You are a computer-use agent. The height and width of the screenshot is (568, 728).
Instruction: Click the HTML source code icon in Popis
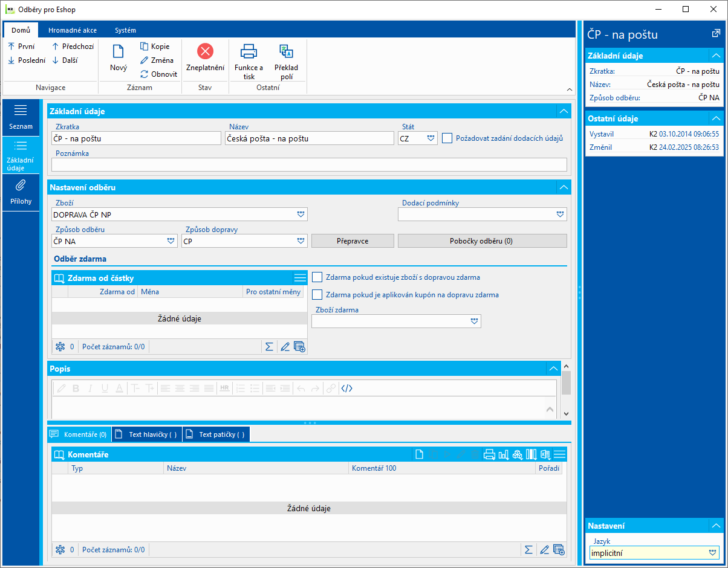[346, 389]
